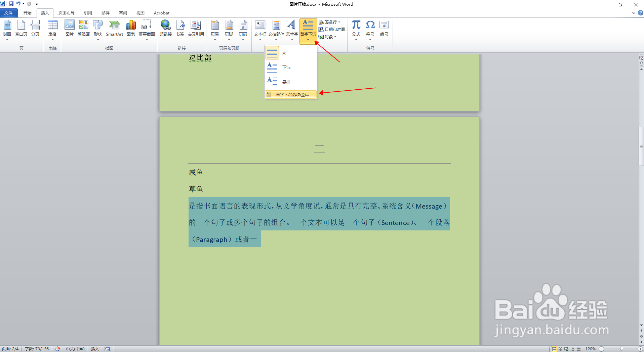
Task: Open the Shapes (形状) gallery
Action: pos(98,30)
